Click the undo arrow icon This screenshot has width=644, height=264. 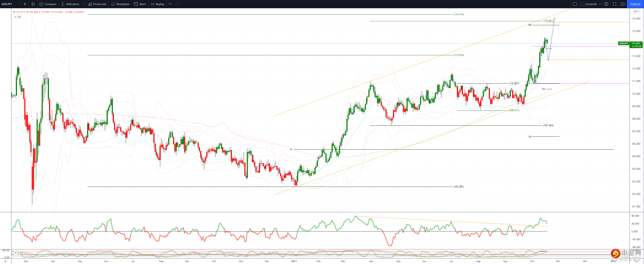coord(170,4)
